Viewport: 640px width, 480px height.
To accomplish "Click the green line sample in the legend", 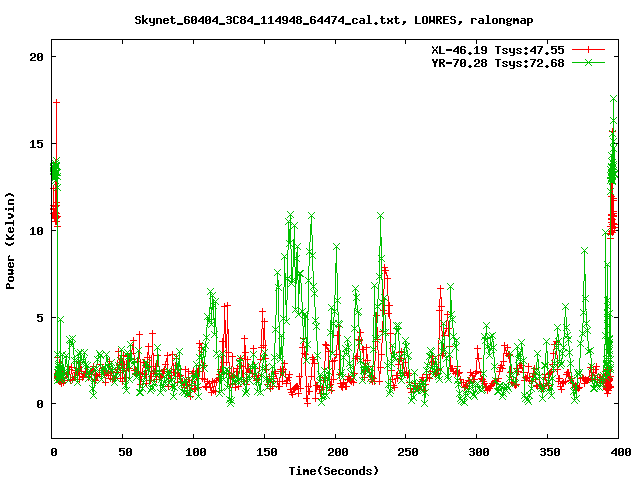I will pyautogui.click(x=588, y=62).
